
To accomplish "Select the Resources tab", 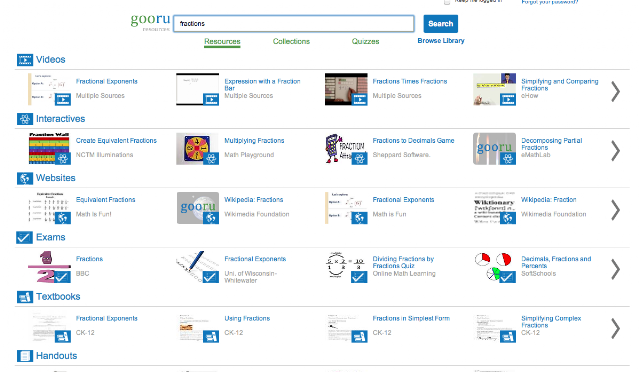I will click(222, 41).
